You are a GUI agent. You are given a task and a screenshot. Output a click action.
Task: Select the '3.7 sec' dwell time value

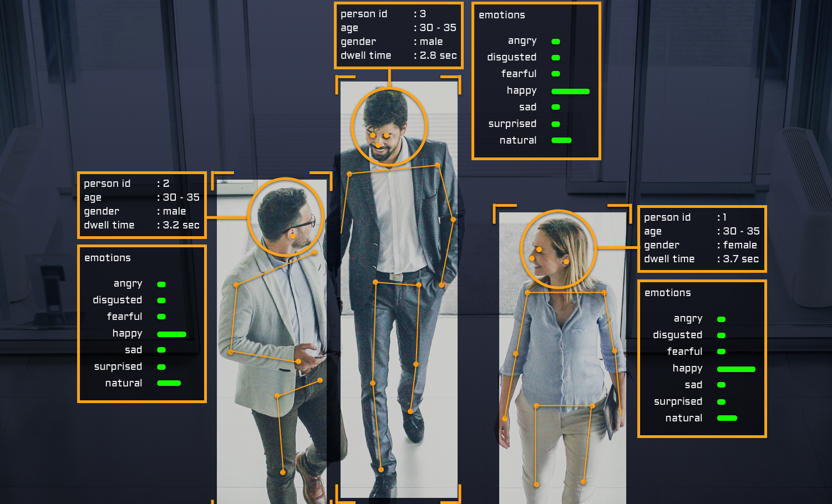coord(741,259)
